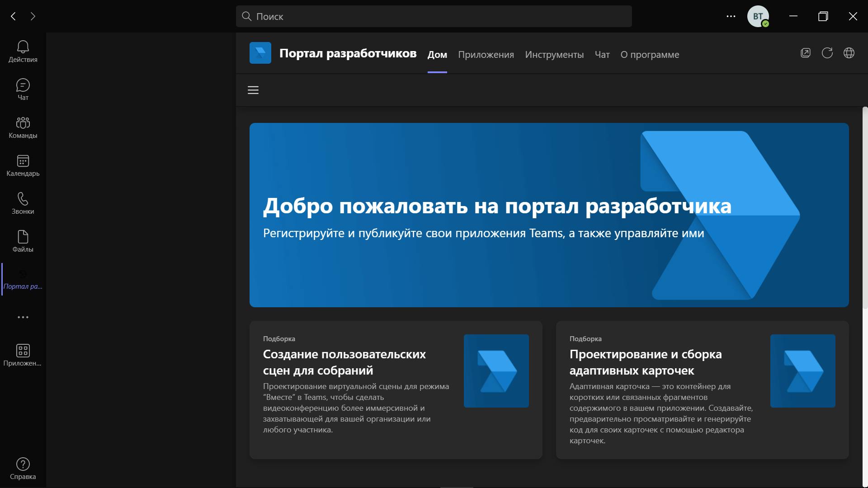Screen dimensions: 868x488
Task: Open settings and more ellipsis in title bar
Action: click(x=731, y=16)
